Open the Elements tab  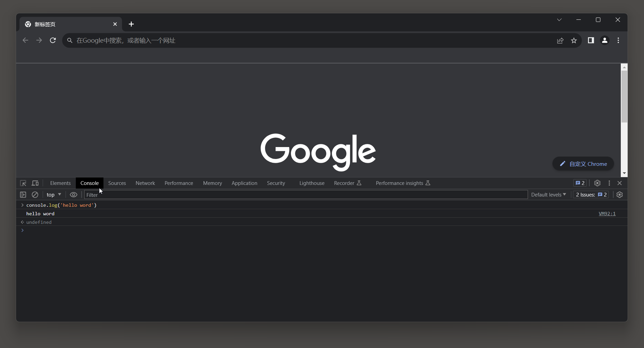click(x=60, y=183)
